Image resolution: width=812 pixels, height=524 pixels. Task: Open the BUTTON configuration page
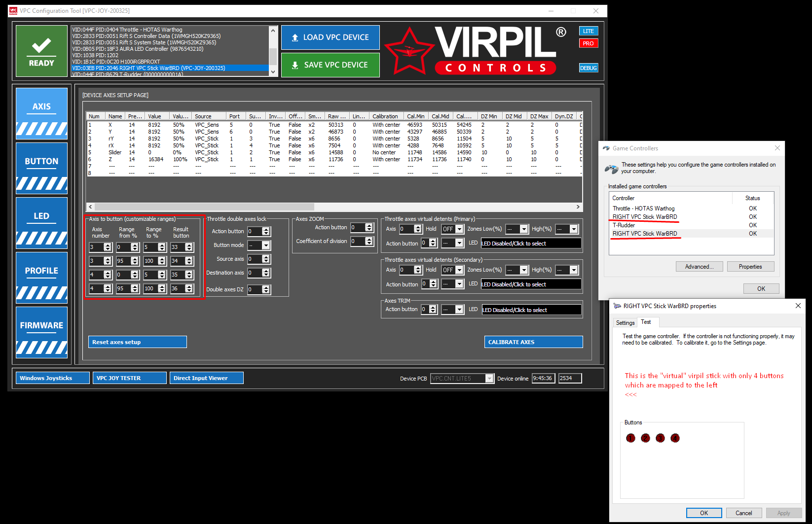tap(41, 168)
